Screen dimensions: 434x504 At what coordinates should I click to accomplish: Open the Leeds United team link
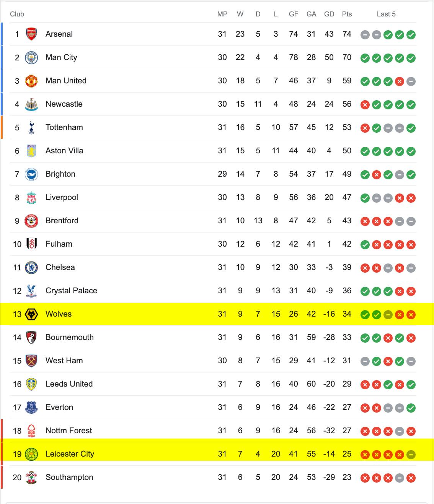pyautogui.click(x=69, y=384)
